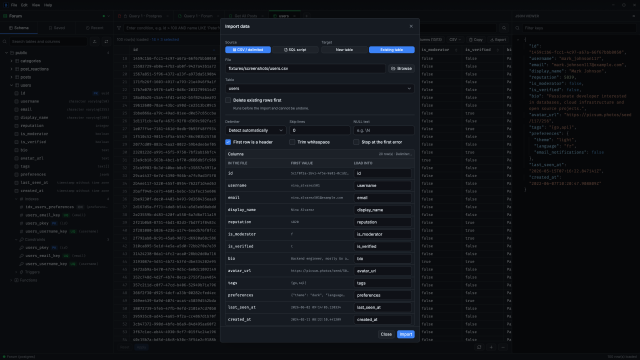
Task: Expand the categories table node
Action: click(11, 61)
